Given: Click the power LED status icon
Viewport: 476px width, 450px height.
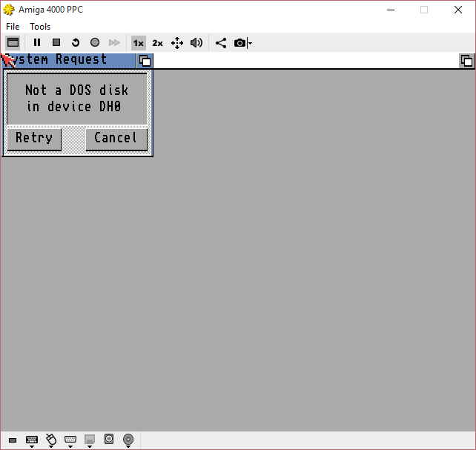Looking at the screenshot, I should [x=13, y=440].
